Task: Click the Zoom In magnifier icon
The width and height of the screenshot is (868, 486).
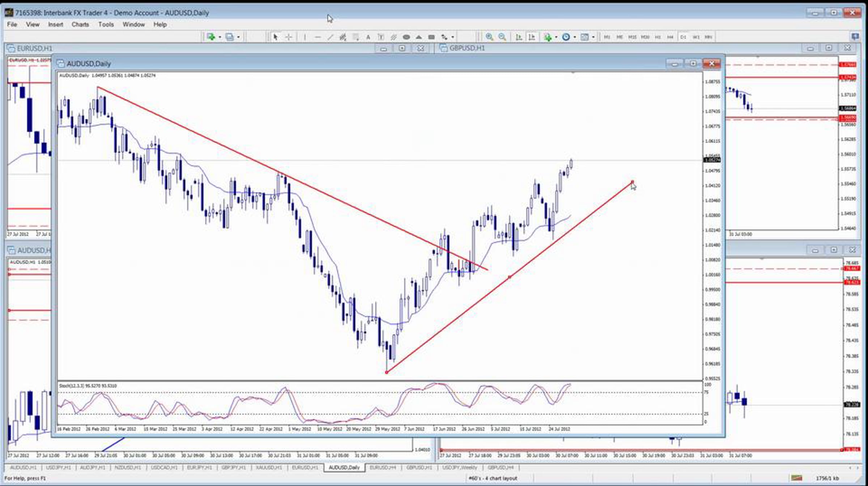Action: [489, 37]
